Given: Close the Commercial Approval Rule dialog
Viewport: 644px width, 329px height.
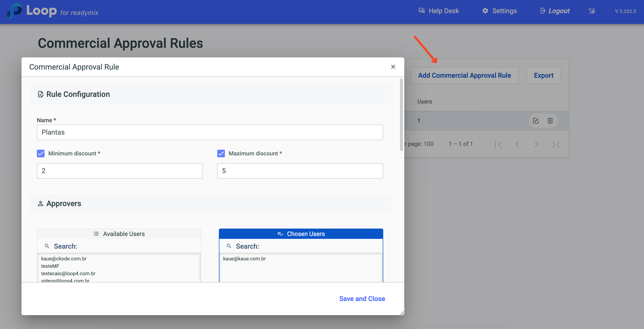Looking at the screenshot, I should pyautogui.click(x=393, y=67).
